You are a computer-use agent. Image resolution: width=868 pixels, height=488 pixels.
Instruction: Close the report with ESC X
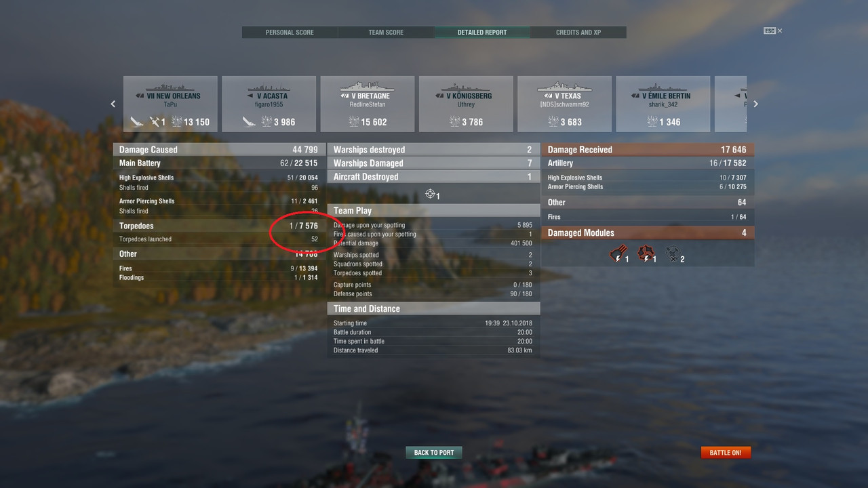(x=773, y=30)
